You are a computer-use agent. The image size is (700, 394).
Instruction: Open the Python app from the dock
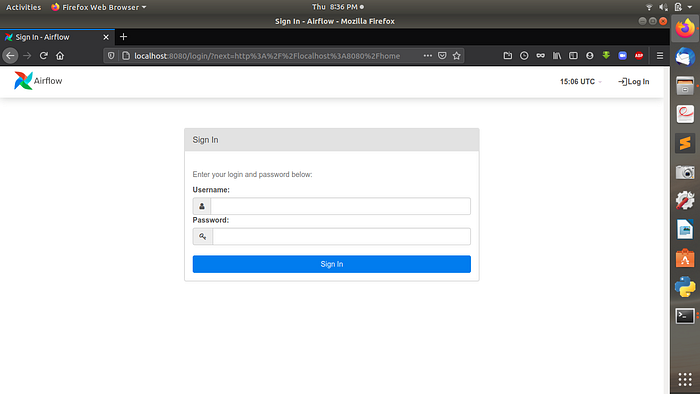tap(685, 287)
